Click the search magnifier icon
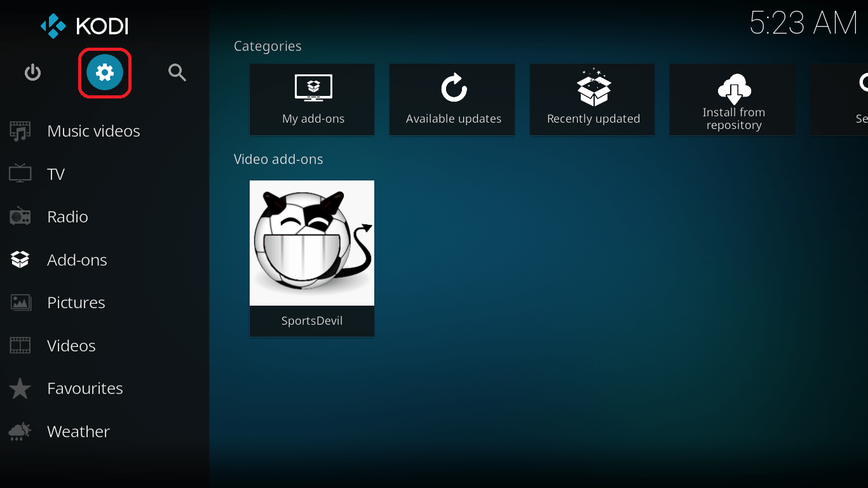Viewport: 868px width, 488px height. pos(177,73)
